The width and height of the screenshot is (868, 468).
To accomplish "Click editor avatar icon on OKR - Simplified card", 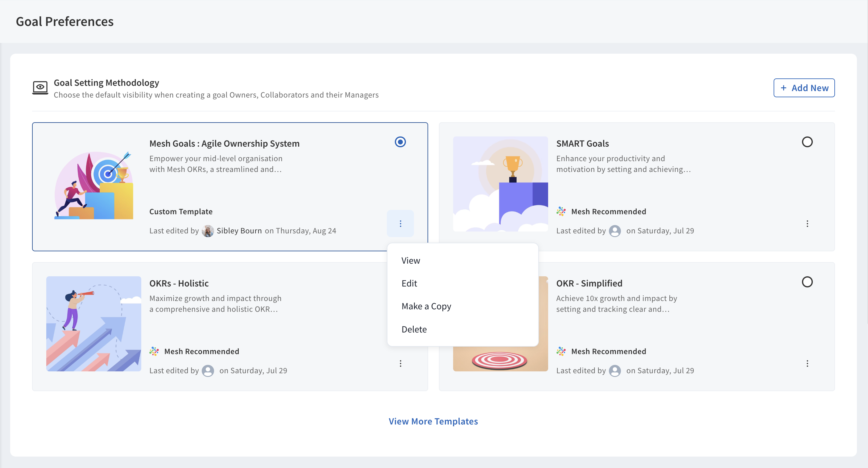I will tap(615, 371).
